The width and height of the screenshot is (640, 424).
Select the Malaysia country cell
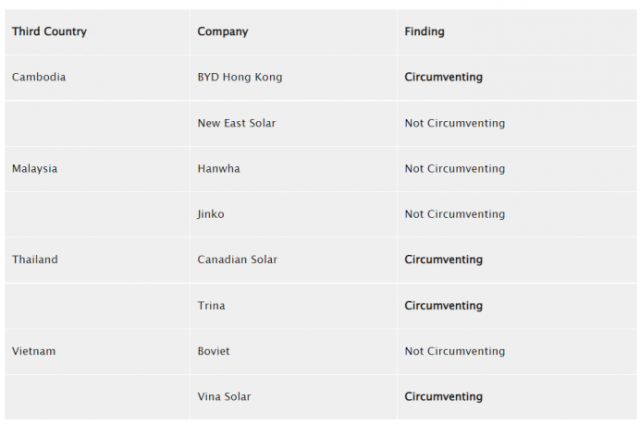35,169
